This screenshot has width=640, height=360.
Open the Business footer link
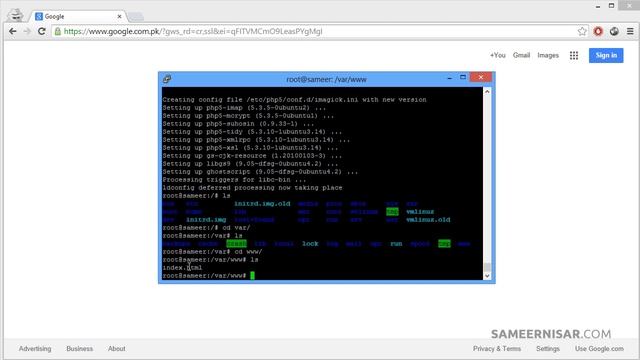(80, 349)
